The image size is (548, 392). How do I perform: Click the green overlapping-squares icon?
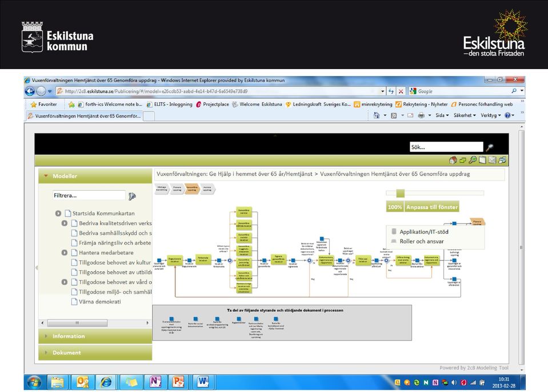click(x=463, y=160)
